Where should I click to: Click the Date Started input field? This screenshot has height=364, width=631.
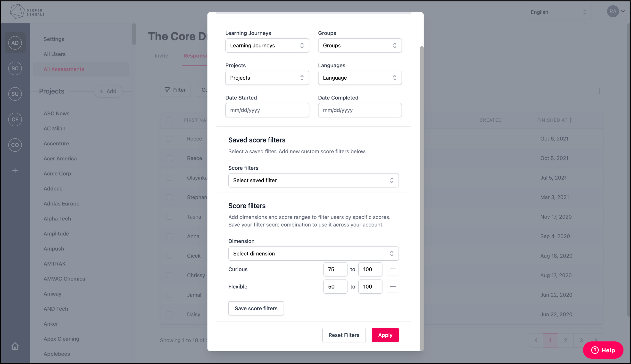[x=267, y=110]
